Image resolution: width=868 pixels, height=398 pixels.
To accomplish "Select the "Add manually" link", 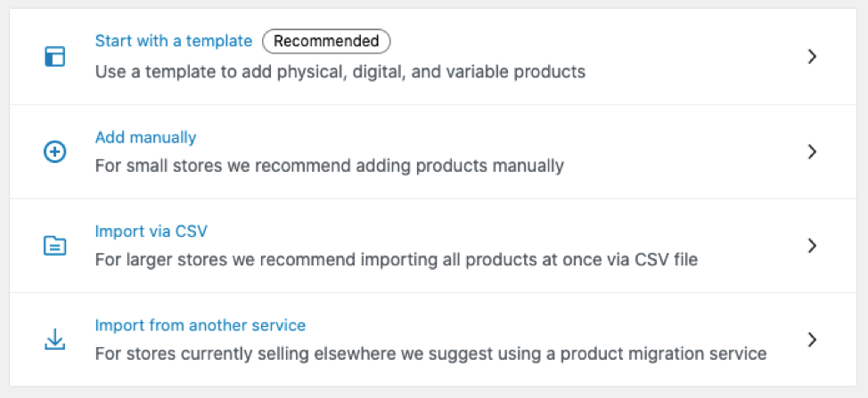I will pyautogui.click(x=145, y=137).
